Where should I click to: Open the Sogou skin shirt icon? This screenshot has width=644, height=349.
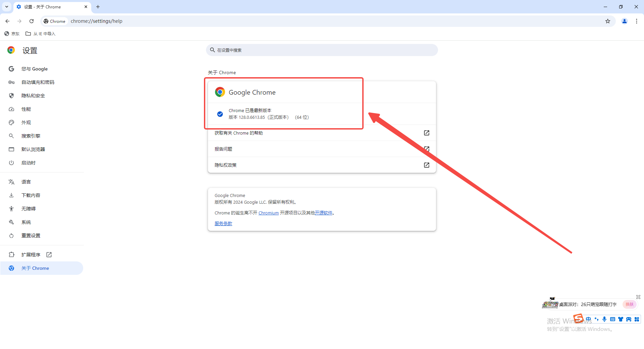click(x=621, y=319)
